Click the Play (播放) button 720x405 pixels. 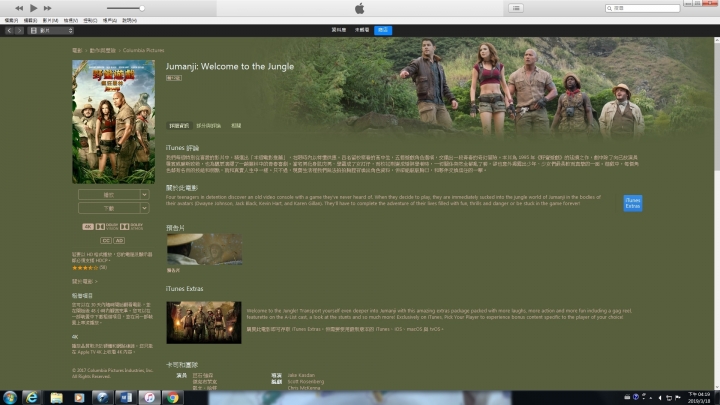[x=109, y=195]
